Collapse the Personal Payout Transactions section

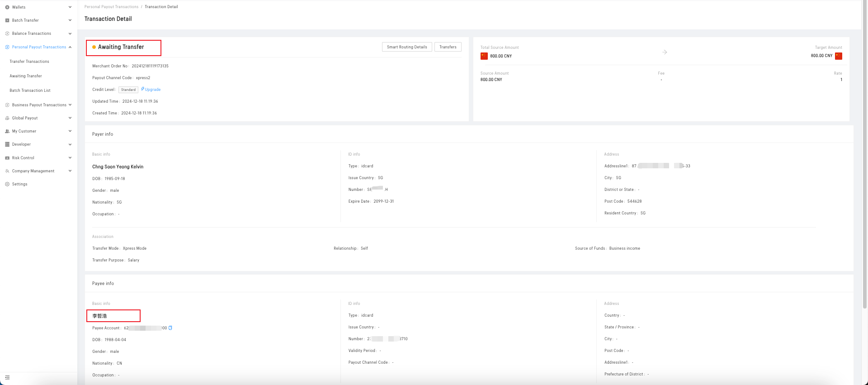click(70, 47)
